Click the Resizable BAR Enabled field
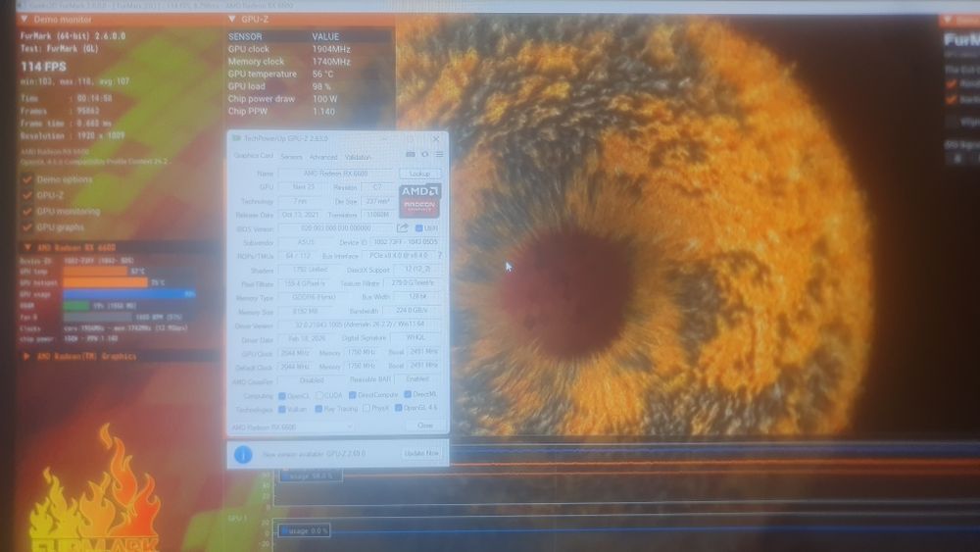 (417, 378)
